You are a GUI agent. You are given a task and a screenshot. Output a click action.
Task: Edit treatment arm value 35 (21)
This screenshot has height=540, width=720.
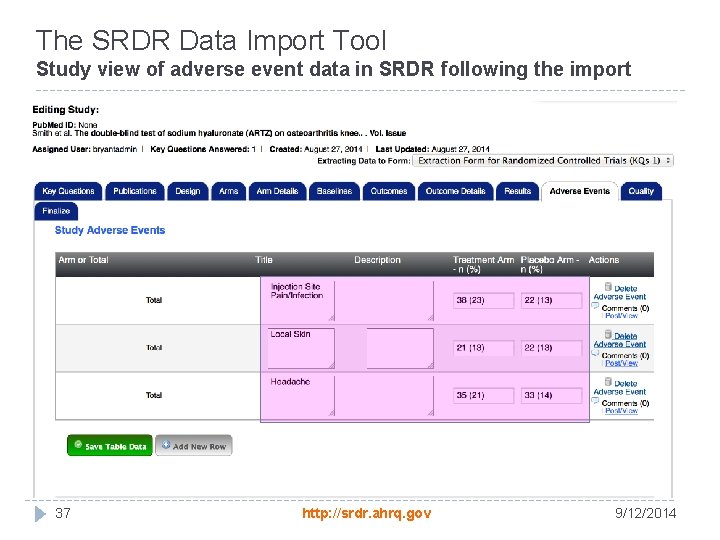[x=483, y=395]
